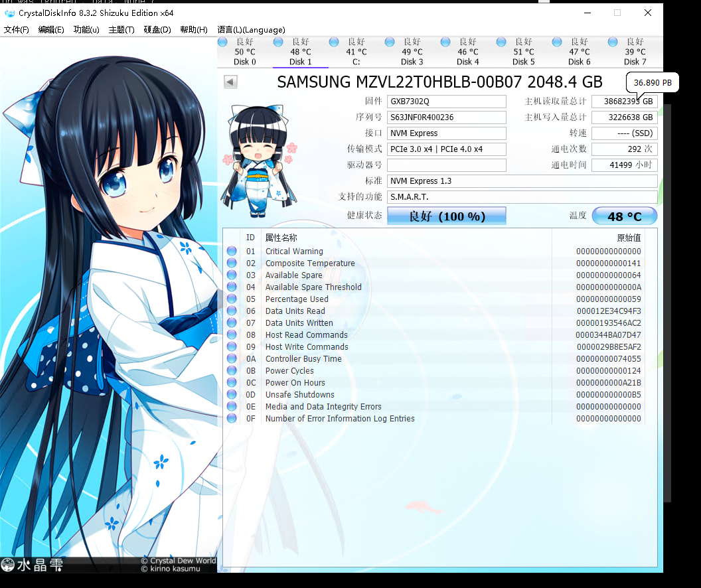Click the 良好 (100 %) health status button

tap(447, 216)
